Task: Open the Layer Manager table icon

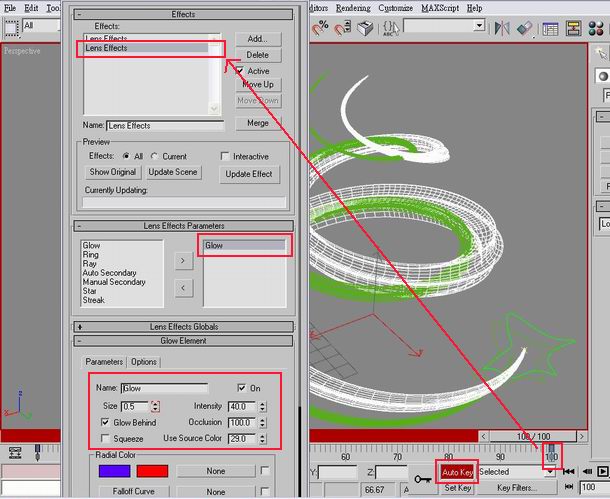Action: tap(550, 29)
